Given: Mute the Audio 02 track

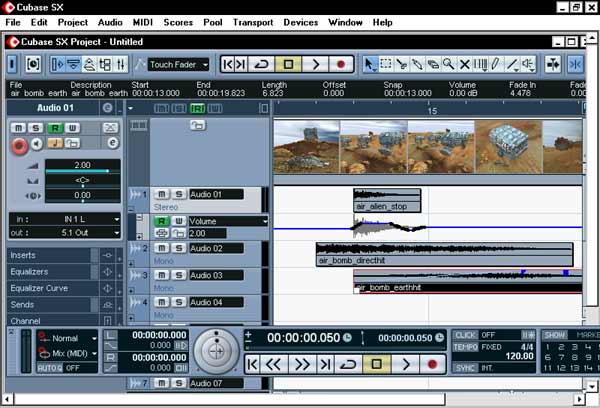Looking at the screenshot, I should coord(163,247).
